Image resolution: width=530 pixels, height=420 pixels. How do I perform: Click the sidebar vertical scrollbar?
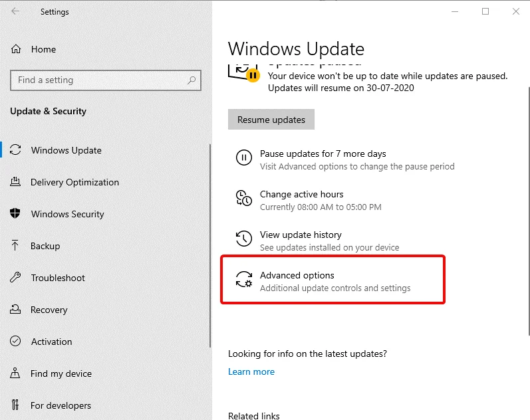[210, 246]
